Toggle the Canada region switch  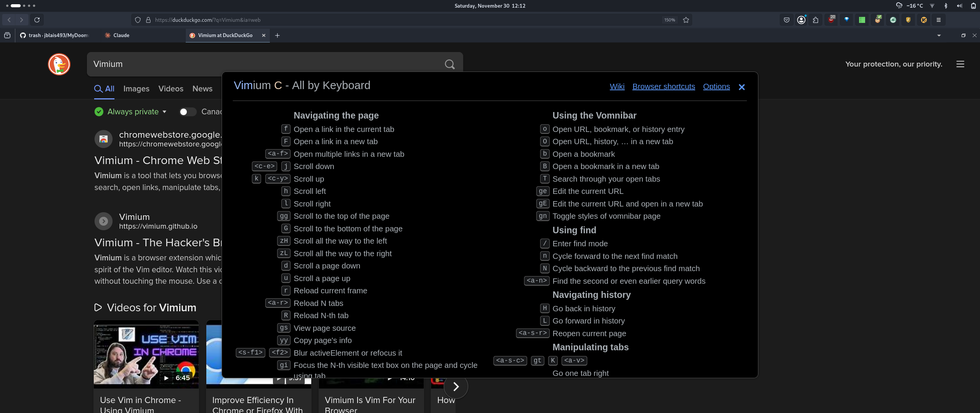[188, 112]
